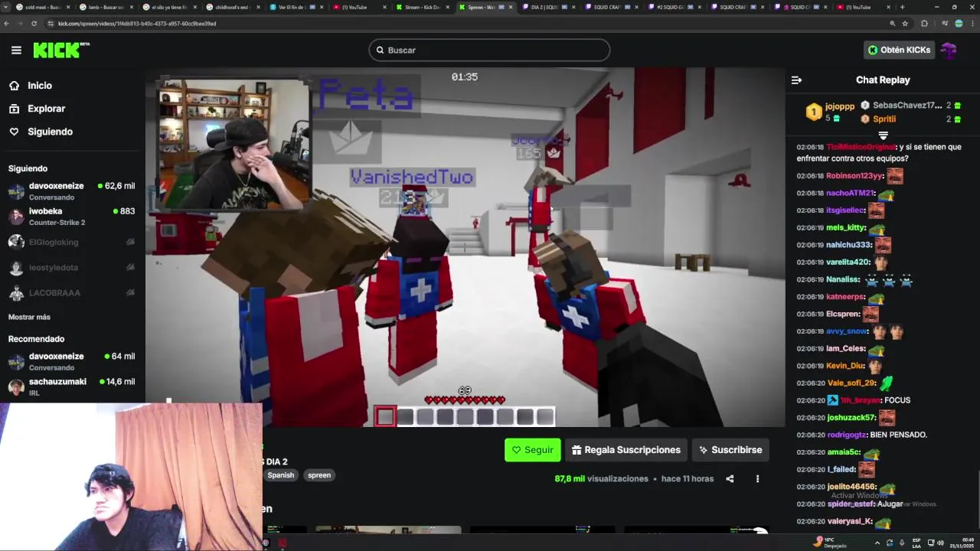Image resolution: width=980 pixels, height=551 pixels.
Task: Click the zoom magnifier icon in address bar
Action: point(892,24)
